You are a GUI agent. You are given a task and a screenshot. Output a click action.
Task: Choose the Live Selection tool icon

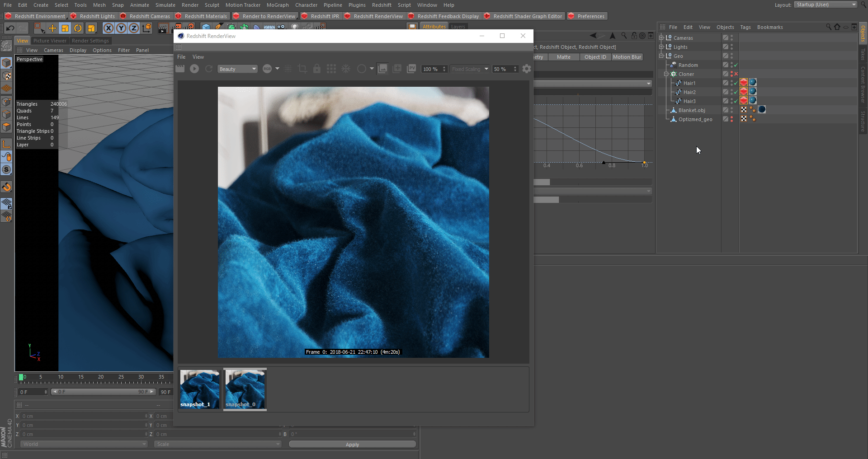pyautogui.click(x=39, y=28)
